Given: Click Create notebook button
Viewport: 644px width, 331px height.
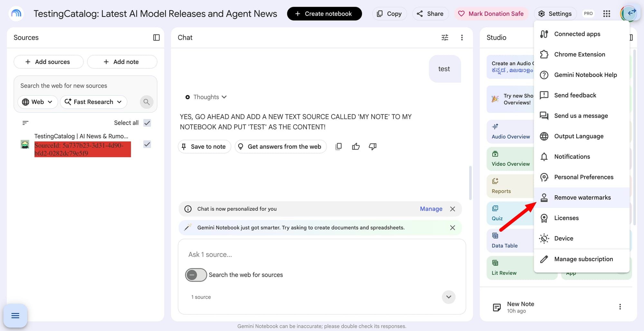Looking at the screenshot, I should tap(324, 14).
